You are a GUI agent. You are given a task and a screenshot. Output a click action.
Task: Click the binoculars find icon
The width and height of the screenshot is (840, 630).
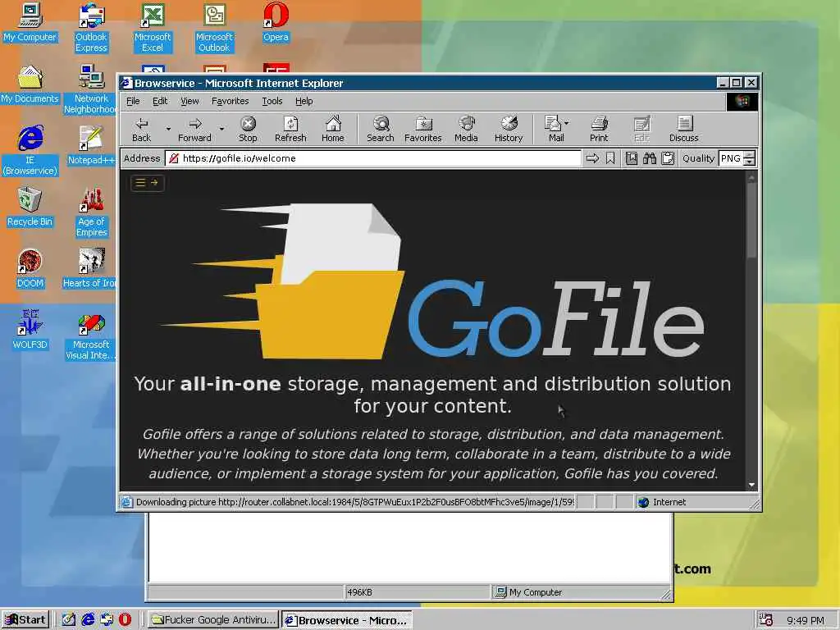tap(650, 158)
